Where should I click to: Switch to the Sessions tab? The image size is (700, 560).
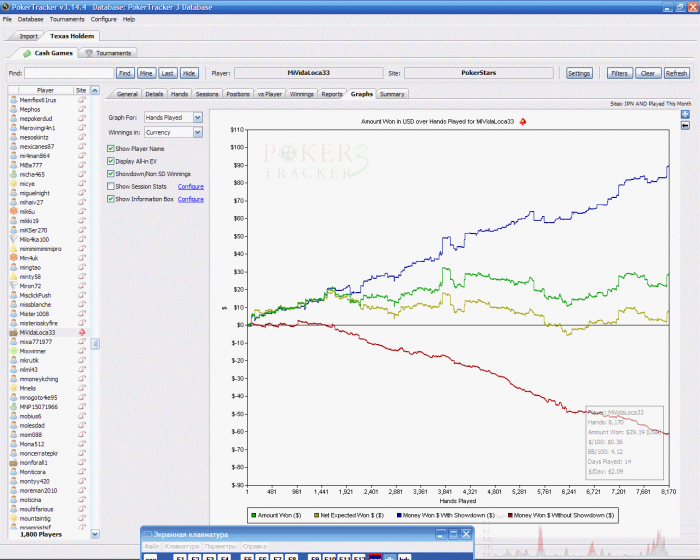[207, 94]
